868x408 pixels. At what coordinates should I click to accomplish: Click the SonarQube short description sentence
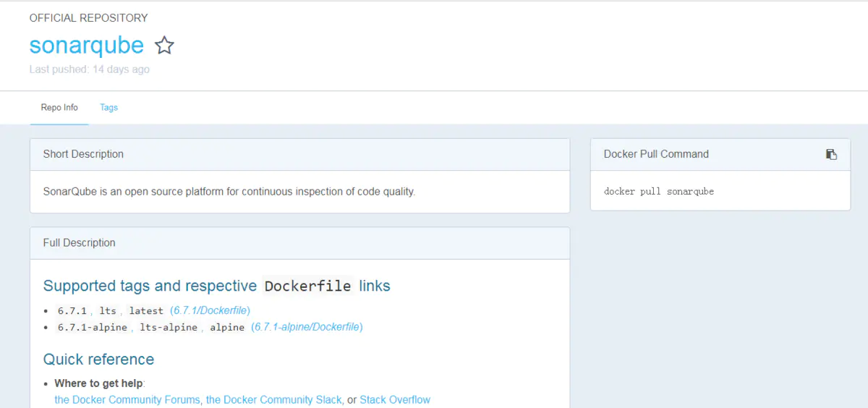[x=229, y=192]
